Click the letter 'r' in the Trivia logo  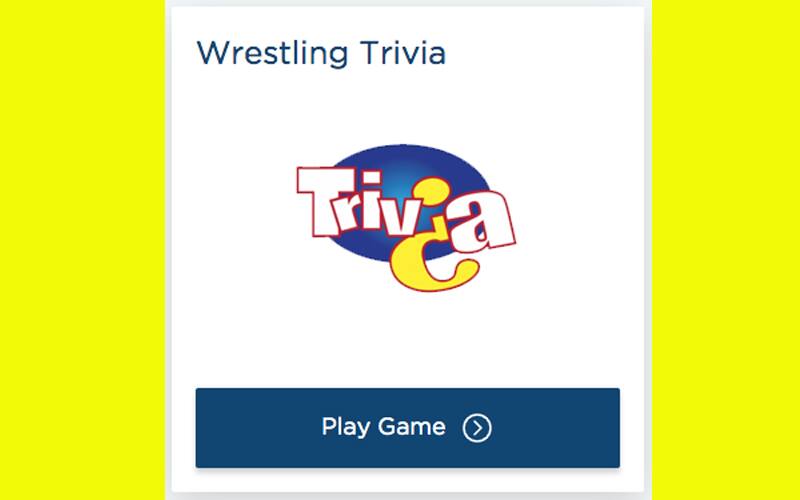point(348,212)
